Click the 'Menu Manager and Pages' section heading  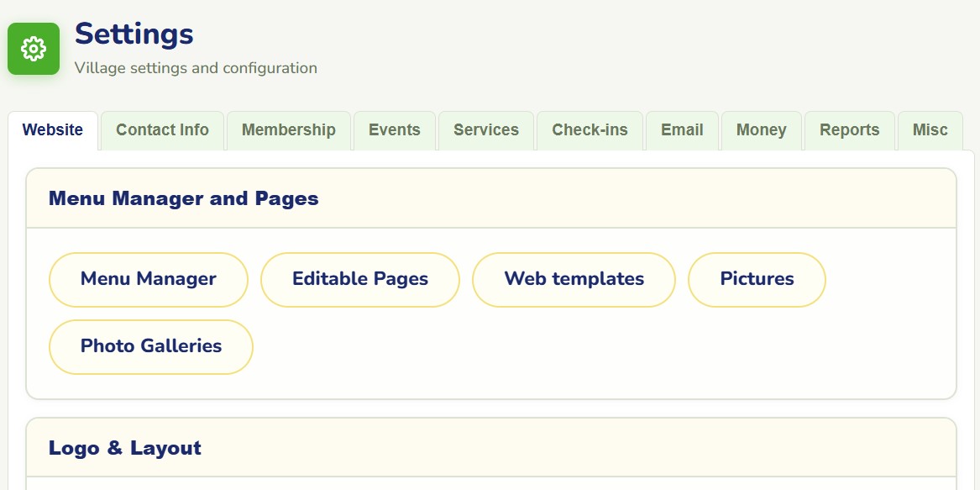[x=184, y=198]
